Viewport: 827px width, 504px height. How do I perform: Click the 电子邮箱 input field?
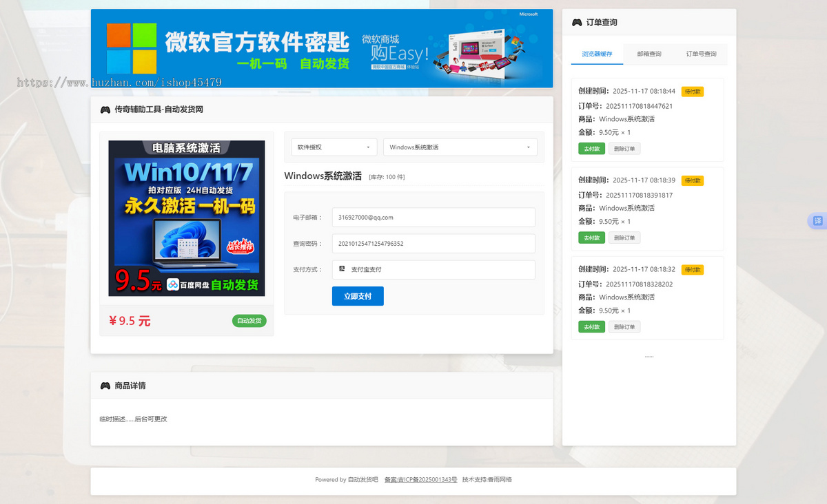coord(433,218)
